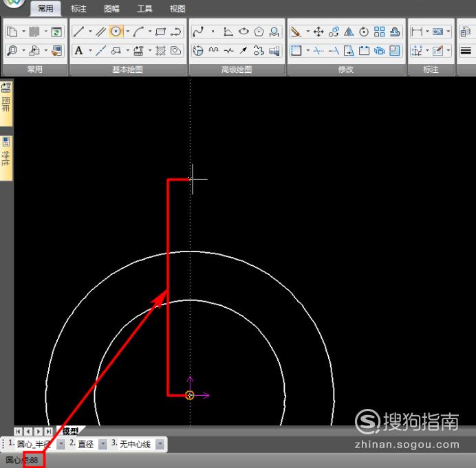Select the Move (four-arrow) tool
The height and width of the screenshot is (468, 476).
point(318,32)
